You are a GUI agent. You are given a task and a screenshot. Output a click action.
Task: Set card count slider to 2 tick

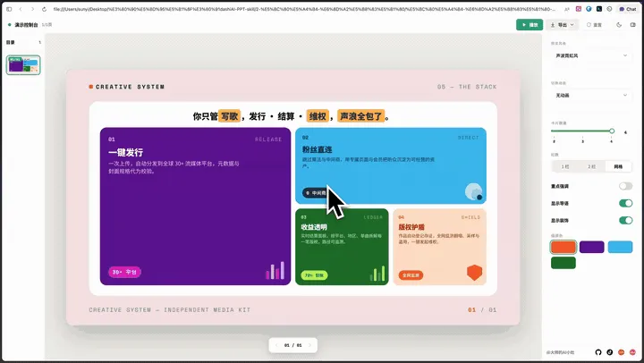click(554, 141)
